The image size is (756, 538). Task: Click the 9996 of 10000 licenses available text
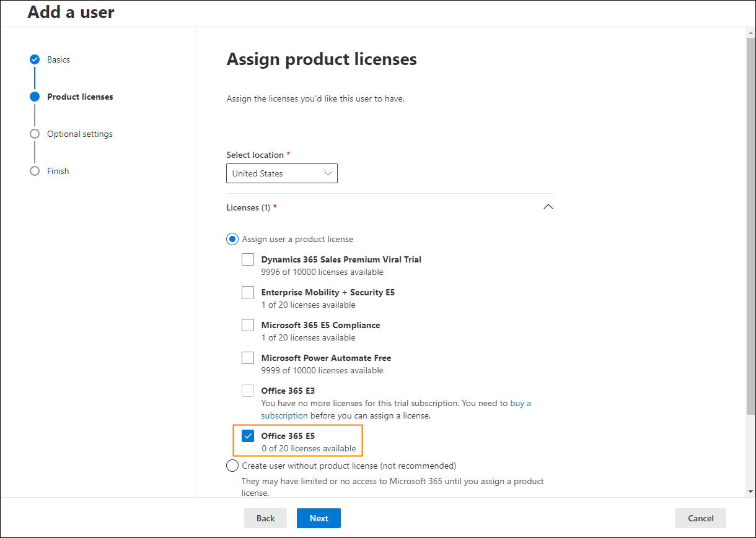coord(322,272)
